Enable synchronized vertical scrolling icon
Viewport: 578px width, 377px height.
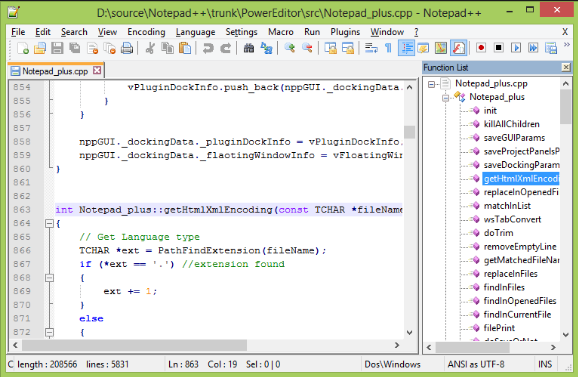point(330,48)
